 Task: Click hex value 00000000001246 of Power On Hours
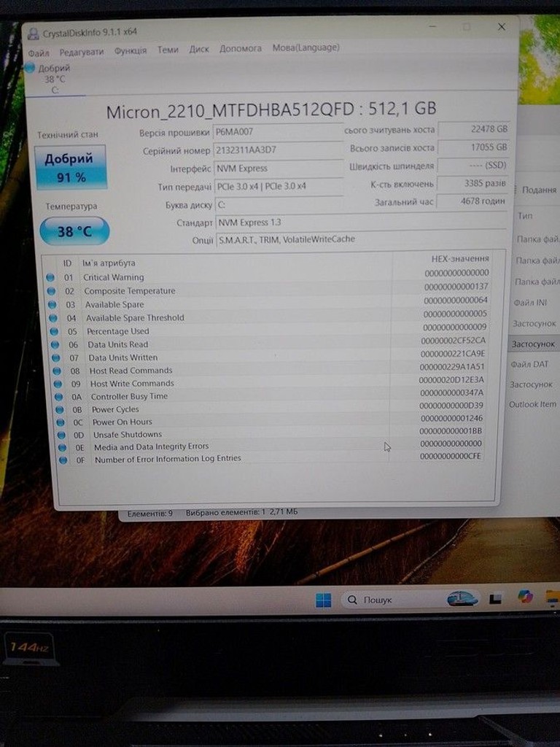point(451,418)
